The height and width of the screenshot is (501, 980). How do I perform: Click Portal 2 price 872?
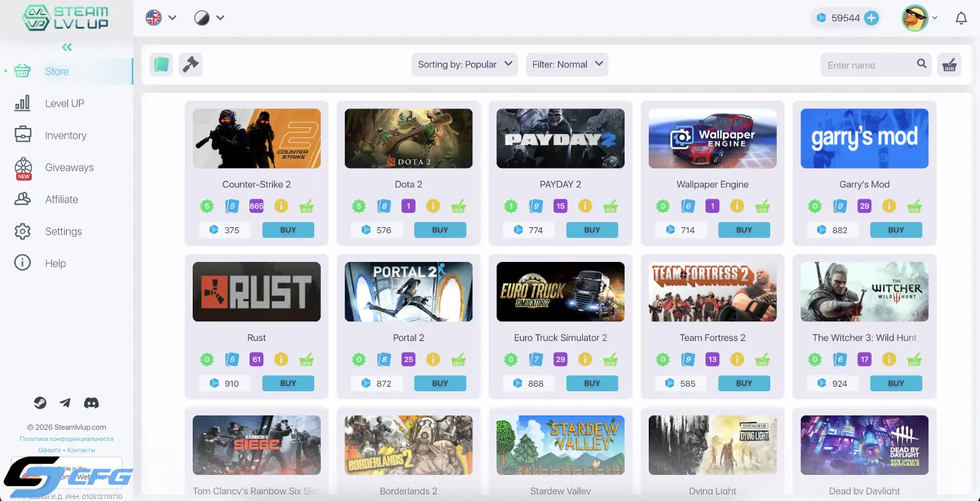[377, 383]
